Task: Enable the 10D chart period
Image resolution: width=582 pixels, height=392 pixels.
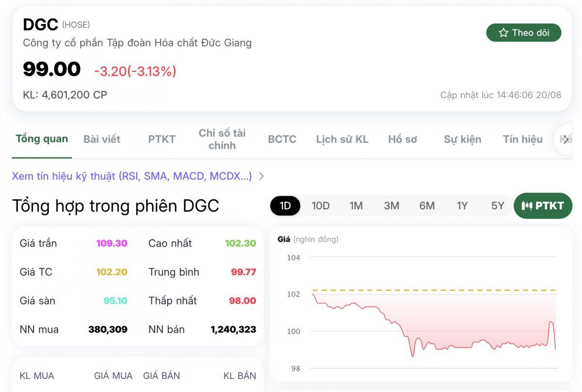Action: pyautogui.click(x=320, y=205)
